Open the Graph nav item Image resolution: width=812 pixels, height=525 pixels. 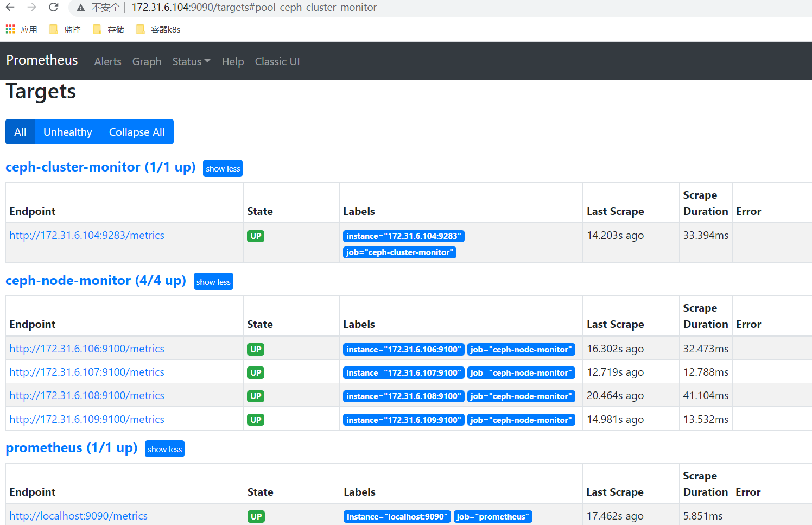click(147, 61)
